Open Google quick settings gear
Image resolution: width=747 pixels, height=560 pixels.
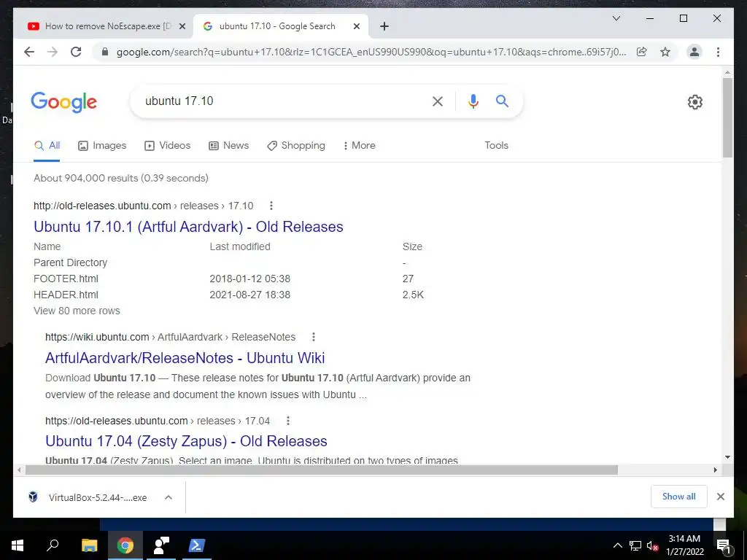click(695, 102)
